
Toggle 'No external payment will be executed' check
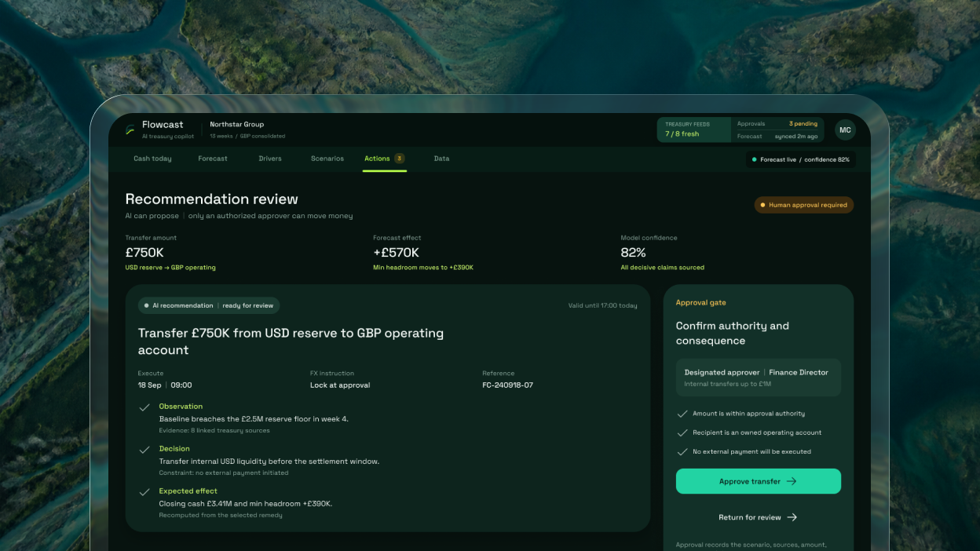tap(682, 451)
